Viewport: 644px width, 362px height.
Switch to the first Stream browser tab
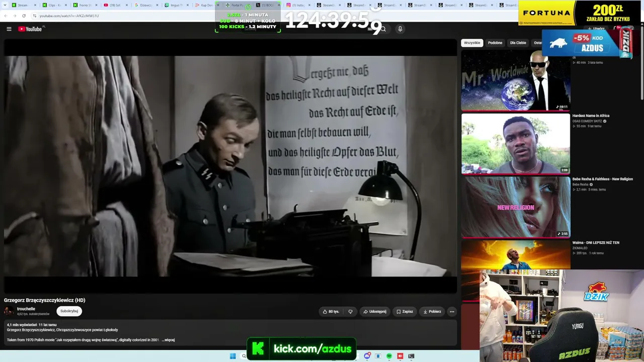(23, 5)
